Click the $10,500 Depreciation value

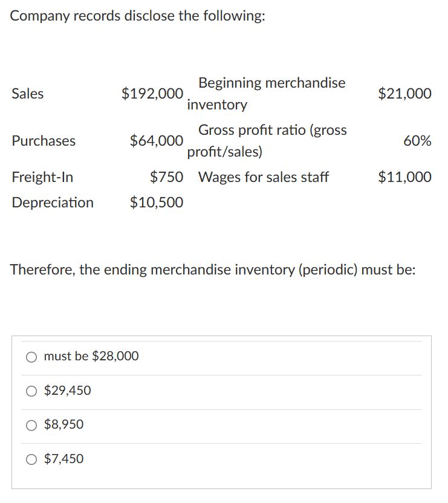pos(155,203)
